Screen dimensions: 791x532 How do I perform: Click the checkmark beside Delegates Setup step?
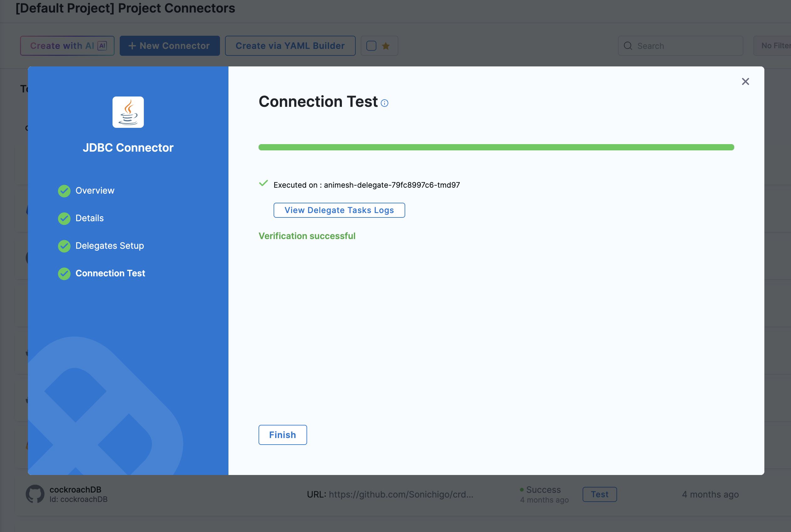coord(64,246)
